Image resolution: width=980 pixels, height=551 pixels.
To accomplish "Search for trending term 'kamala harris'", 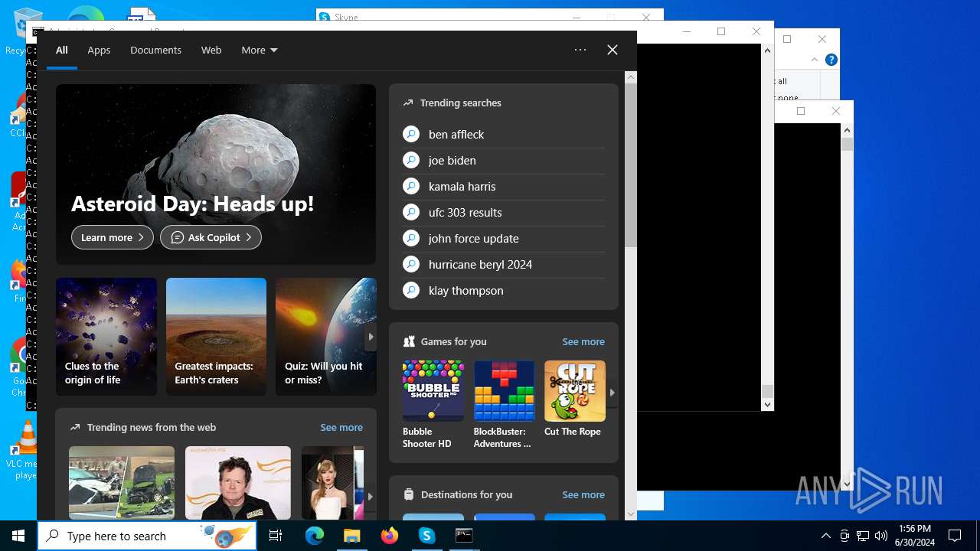I will 462,186.
